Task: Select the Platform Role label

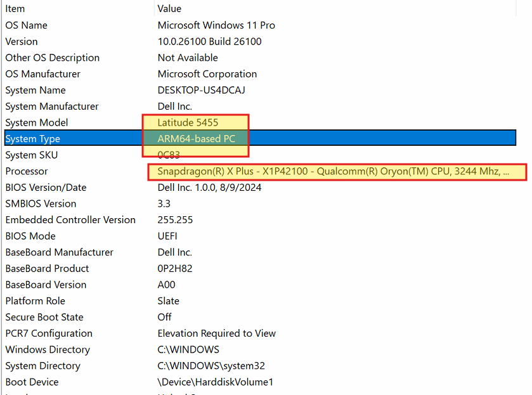Action: pyautogui.click(x=36, y=301)
